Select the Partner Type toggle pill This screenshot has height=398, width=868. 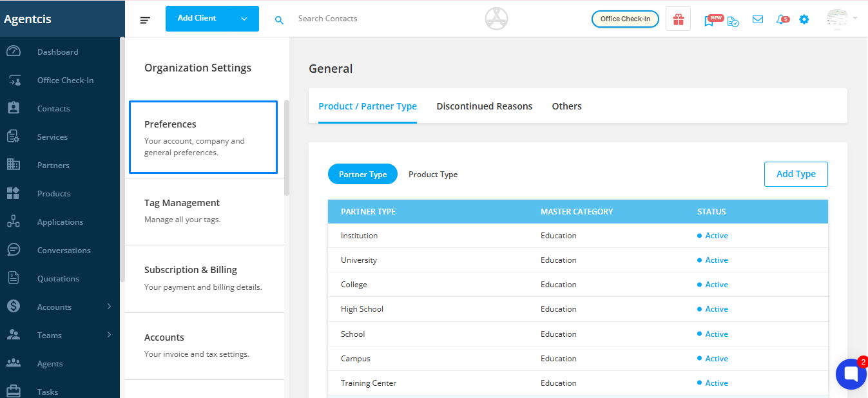click(x=363, y=174)
